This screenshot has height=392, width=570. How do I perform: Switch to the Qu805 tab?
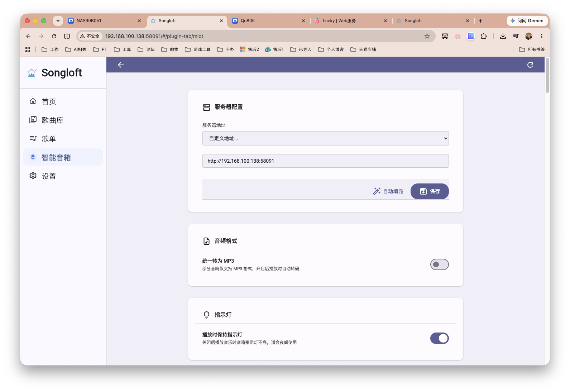point(269,21)
